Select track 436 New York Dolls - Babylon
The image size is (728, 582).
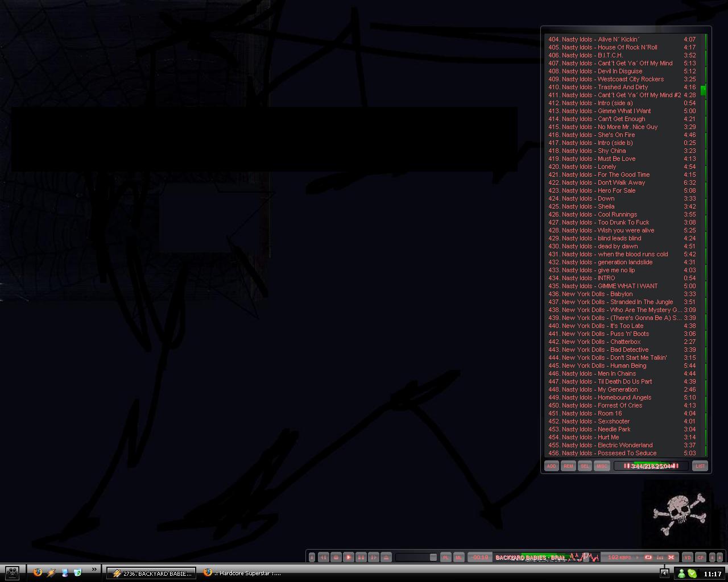tap(622, 294)
